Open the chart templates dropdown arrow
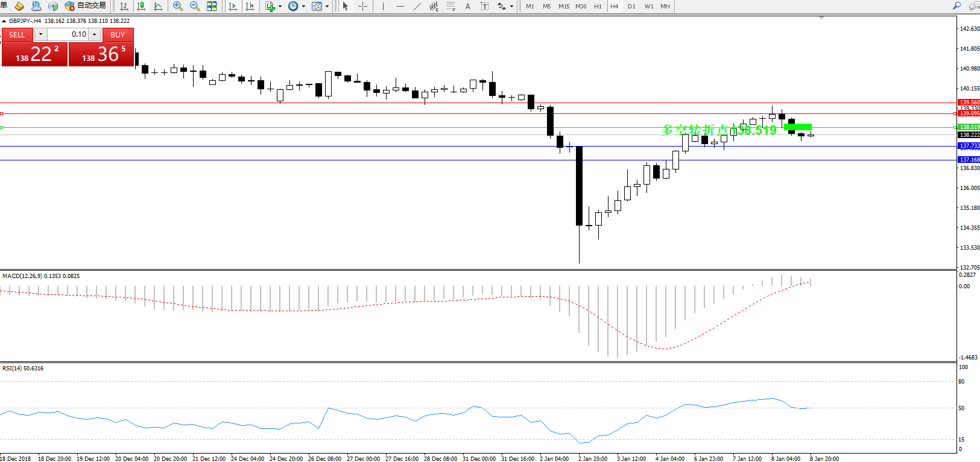 coord(327,6)
